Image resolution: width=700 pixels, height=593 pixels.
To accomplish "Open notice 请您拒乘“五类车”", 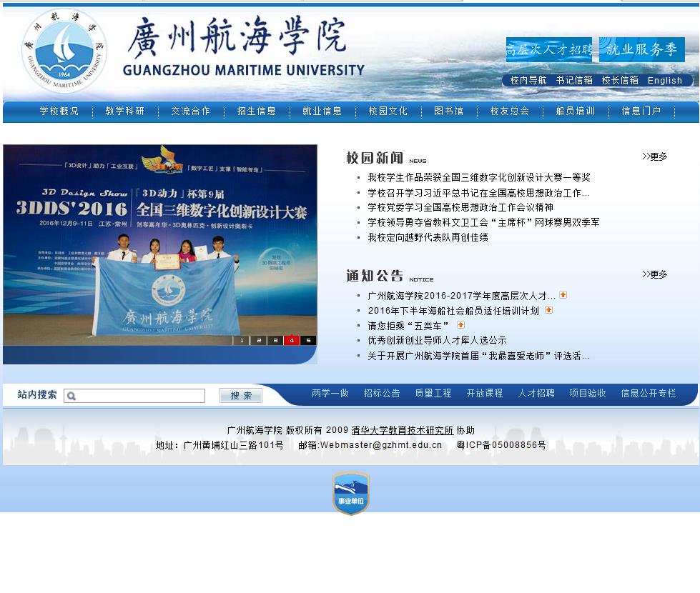I will (x=408, y=326).
